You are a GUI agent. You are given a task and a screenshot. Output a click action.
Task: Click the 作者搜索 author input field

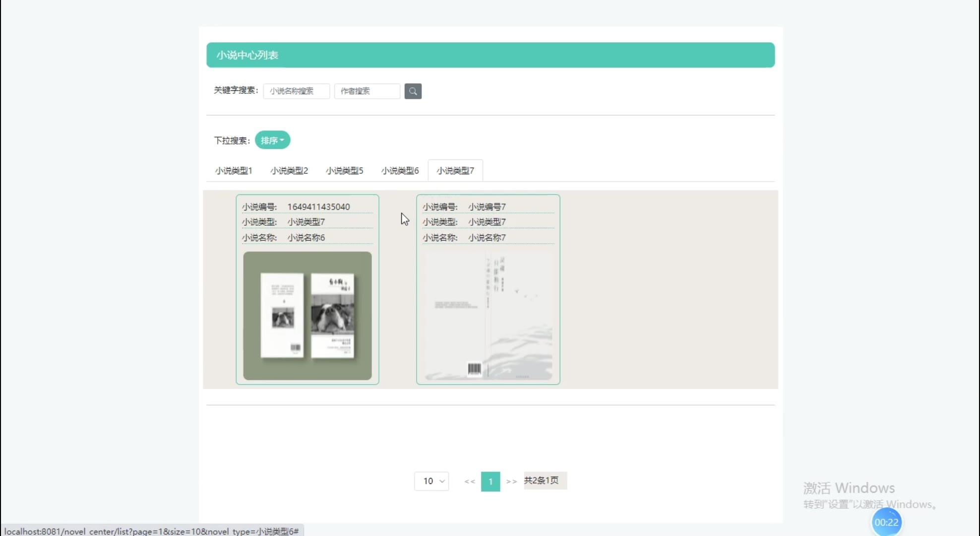coord(367,91)
